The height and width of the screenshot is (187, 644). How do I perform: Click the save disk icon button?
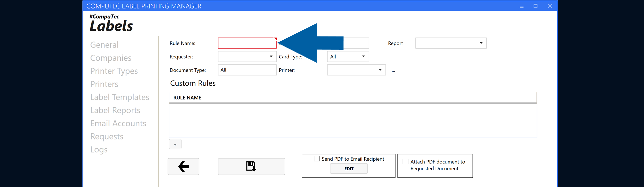coord(251,166)
